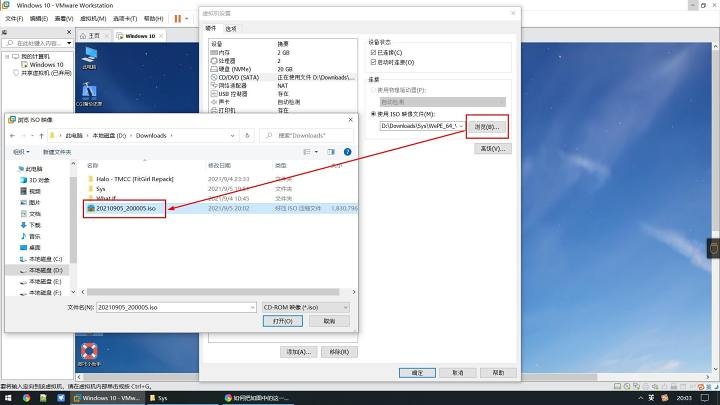Click Downloads in the address breadcrumb
Viewport: 720px width, 405px height.
pyautogui.click(x=151, y=135)
